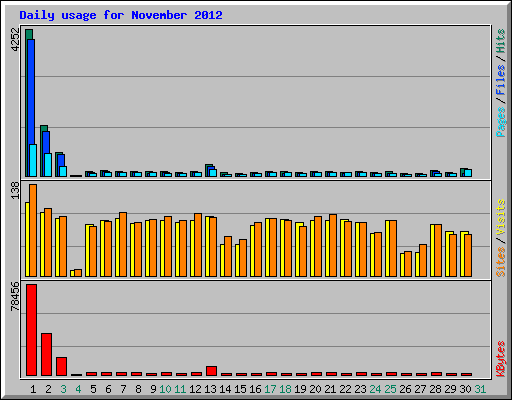
Task: Click the cyan 'Pages' legend label
Action: 501,122
